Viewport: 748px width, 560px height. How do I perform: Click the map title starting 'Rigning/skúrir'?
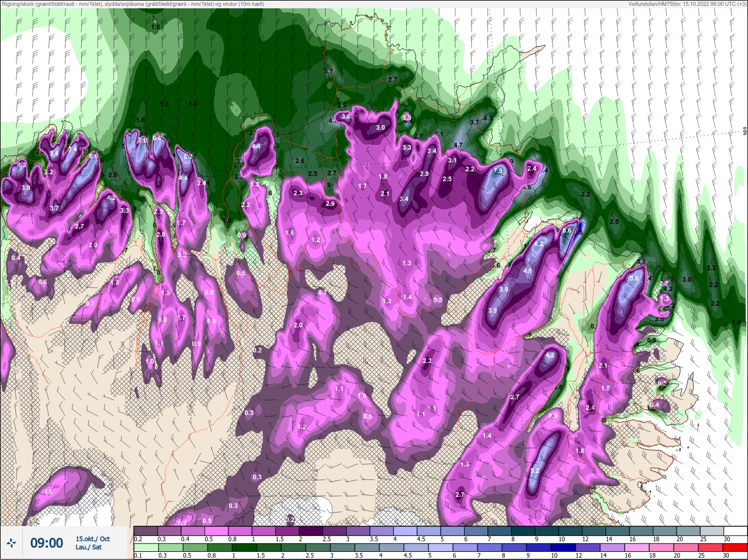133,4
